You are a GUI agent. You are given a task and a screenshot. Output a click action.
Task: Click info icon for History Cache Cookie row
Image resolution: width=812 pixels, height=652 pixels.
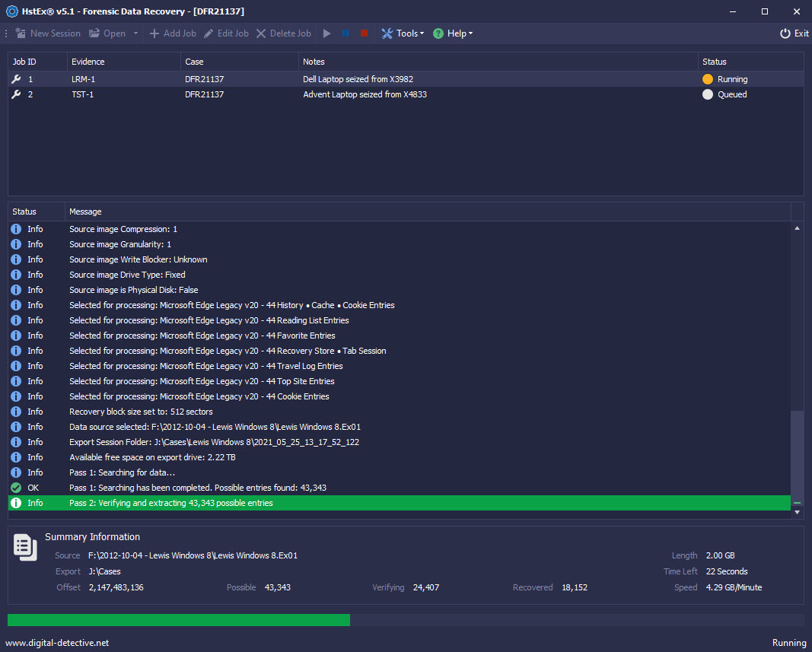coord(16,305)
